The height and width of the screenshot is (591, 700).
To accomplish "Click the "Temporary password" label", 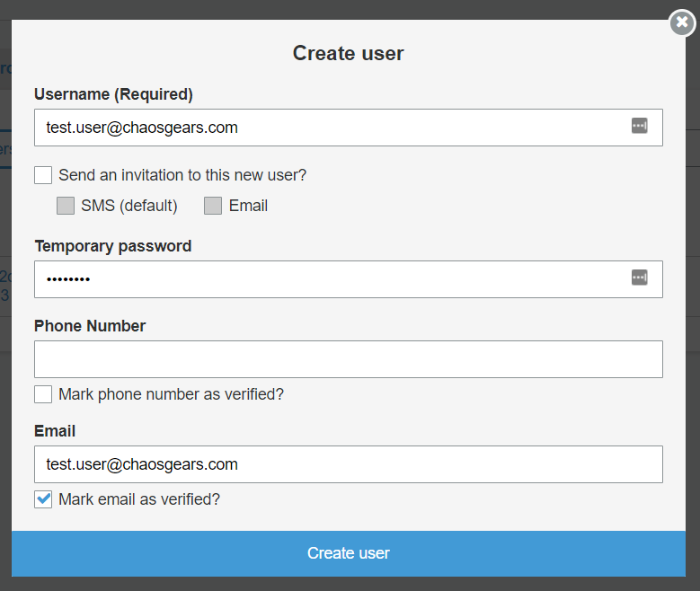I will (x=112, y=246).
